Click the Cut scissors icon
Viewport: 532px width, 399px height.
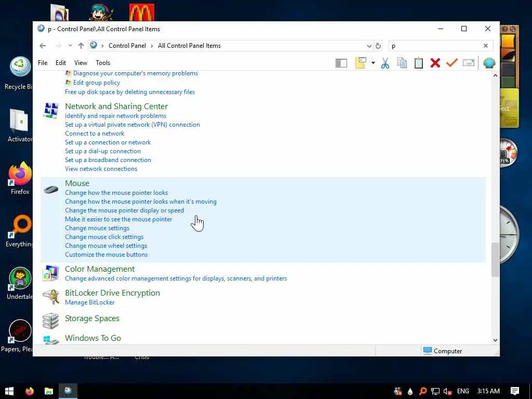pyautogui.click(x=385, y=63)
